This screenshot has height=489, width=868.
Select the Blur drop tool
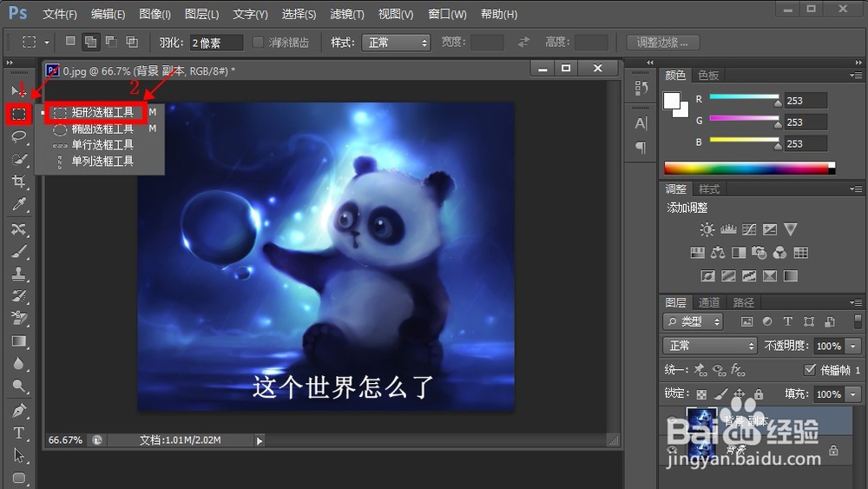click(x=19, y=363)
